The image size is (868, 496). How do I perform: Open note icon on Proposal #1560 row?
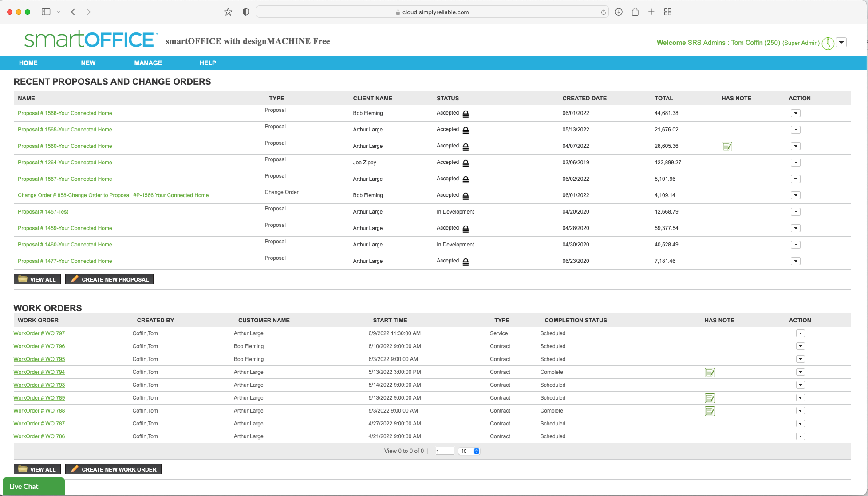[x=726, y=147]
